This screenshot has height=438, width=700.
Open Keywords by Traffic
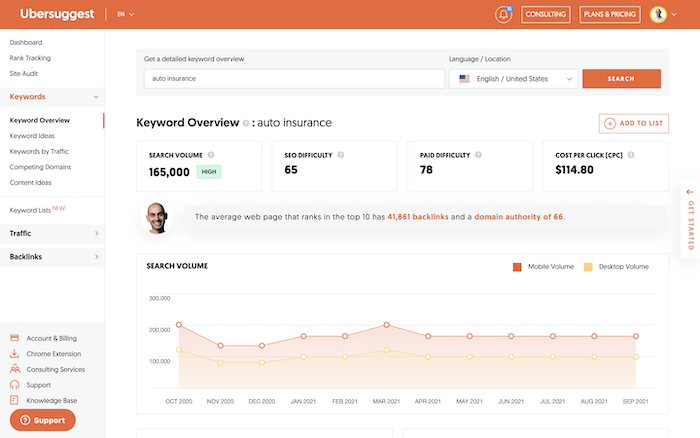point(39,151)
